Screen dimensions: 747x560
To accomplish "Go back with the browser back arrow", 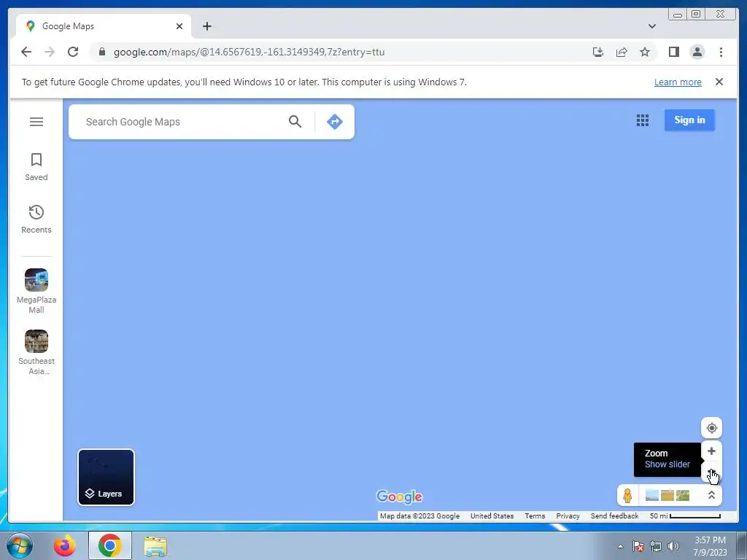I will (26, 52).
